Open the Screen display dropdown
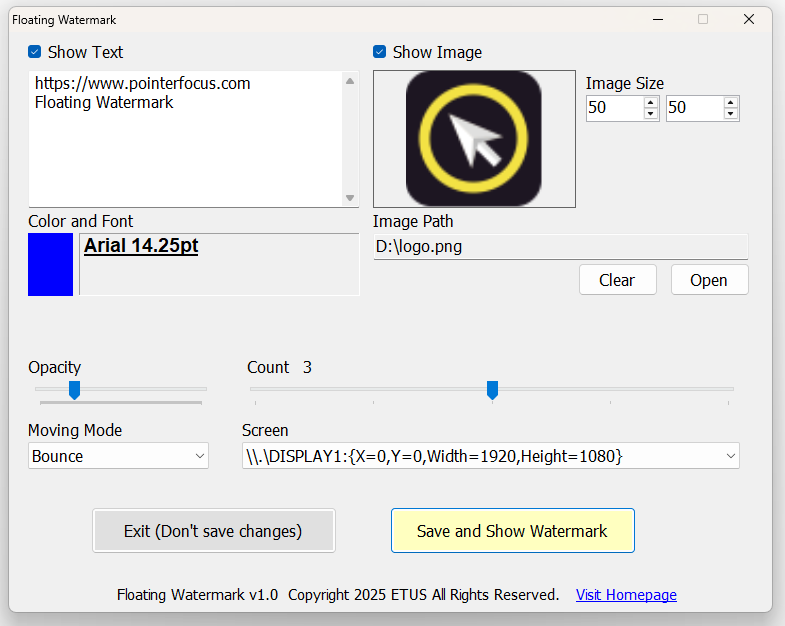Image resolution: width=785 pixels, height=626 pixels. (490, 456)
